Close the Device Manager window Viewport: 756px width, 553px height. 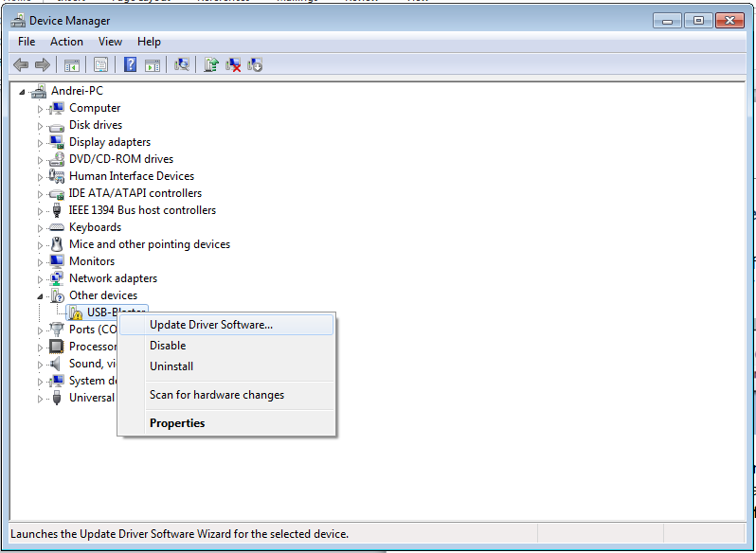pos(729,21)
